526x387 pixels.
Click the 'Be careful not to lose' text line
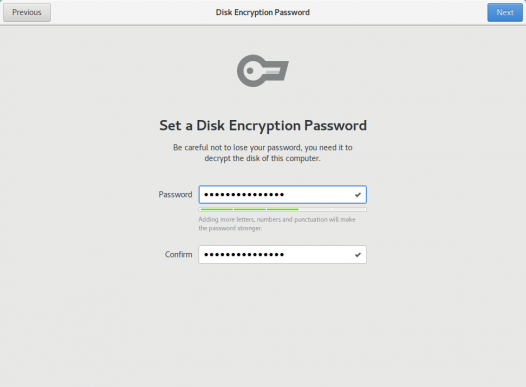coord(263,148)
